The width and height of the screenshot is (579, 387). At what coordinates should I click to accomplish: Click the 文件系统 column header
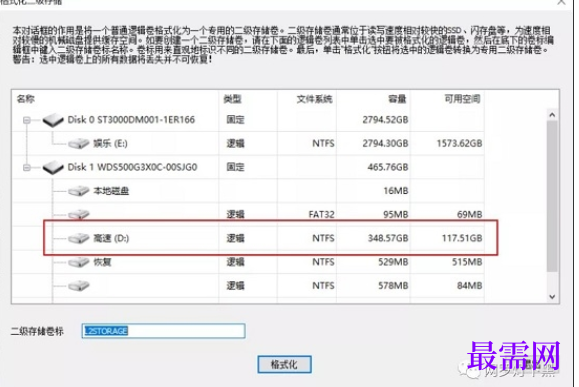(314, 99)
